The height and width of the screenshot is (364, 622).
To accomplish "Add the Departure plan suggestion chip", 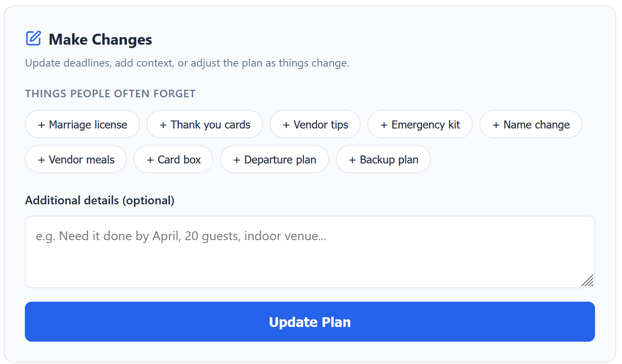I will pyautogui.click(x=274, y=160).
